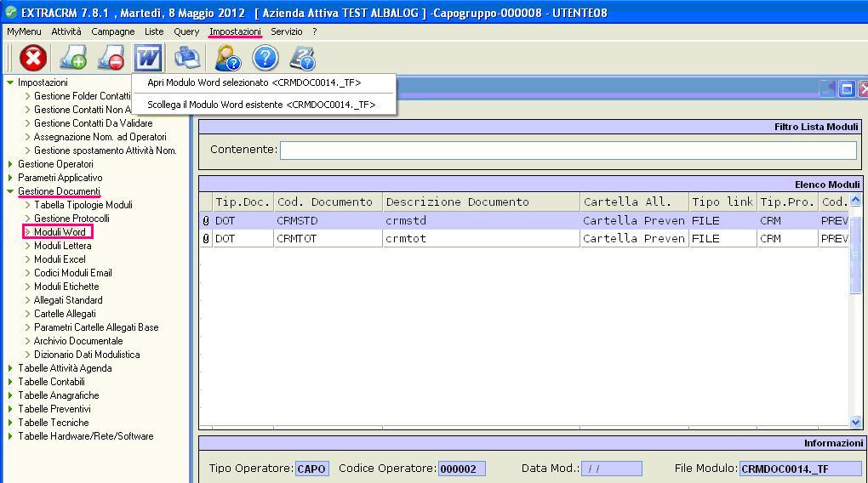The width and height of the screenshot is (868, 483).
Task: Click the Tip.Doc. column header
Action: coord(243,202)
